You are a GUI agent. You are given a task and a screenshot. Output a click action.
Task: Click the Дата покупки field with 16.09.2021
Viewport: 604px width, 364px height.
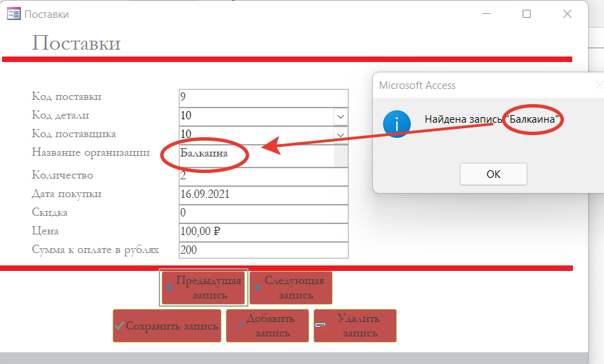(x=264, y=195)
